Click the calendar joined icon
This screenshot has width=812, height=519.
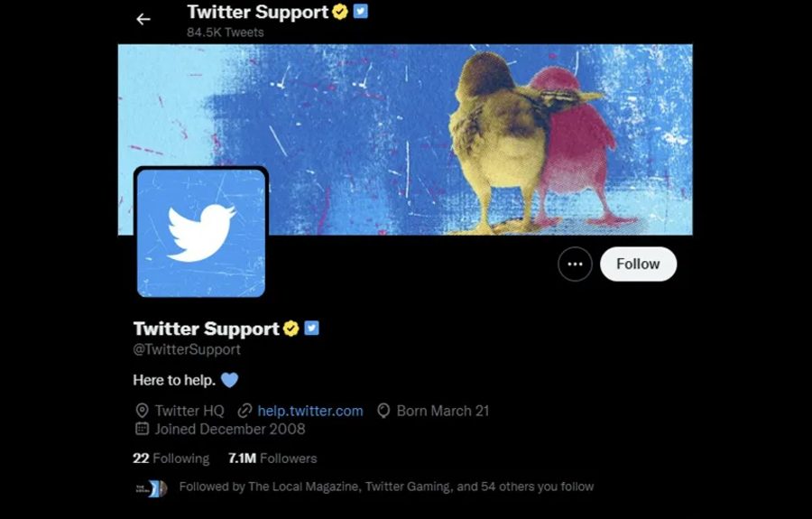[x=142, y=429]
